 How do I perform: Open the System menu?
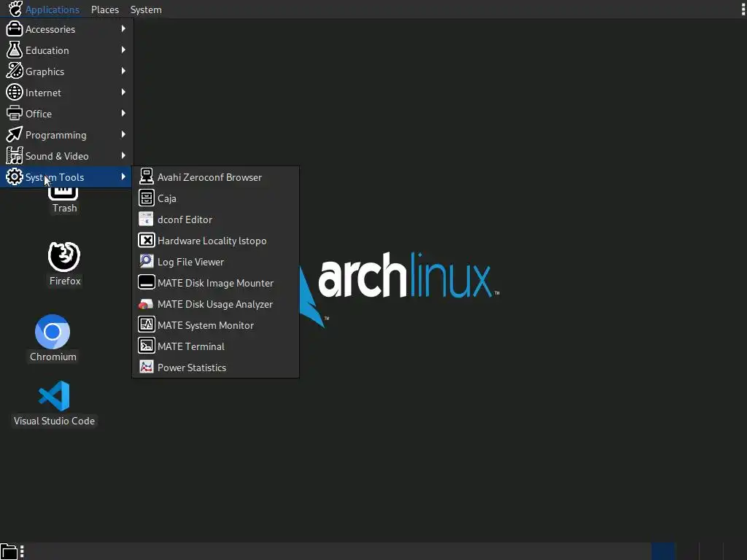tap(146, 9)
